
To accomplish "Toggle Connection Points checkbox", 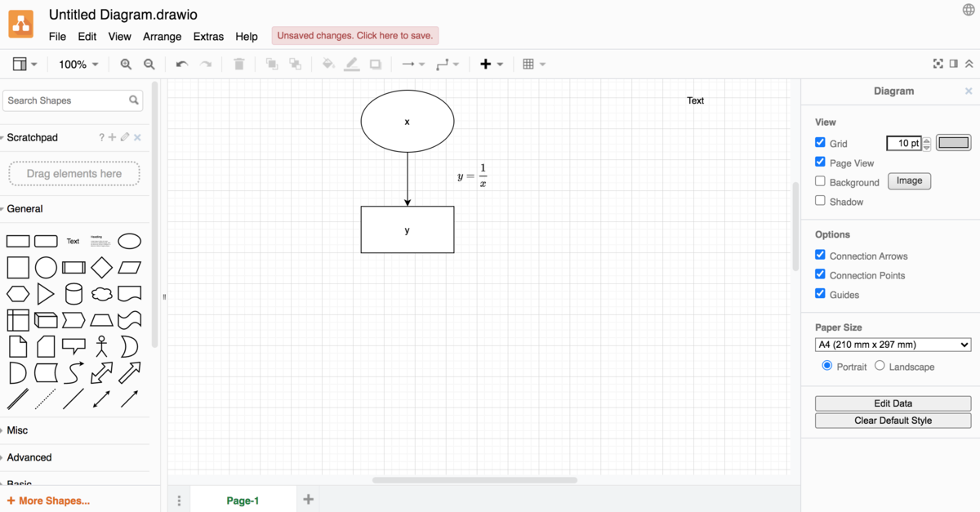I will (x=820, y=274).
